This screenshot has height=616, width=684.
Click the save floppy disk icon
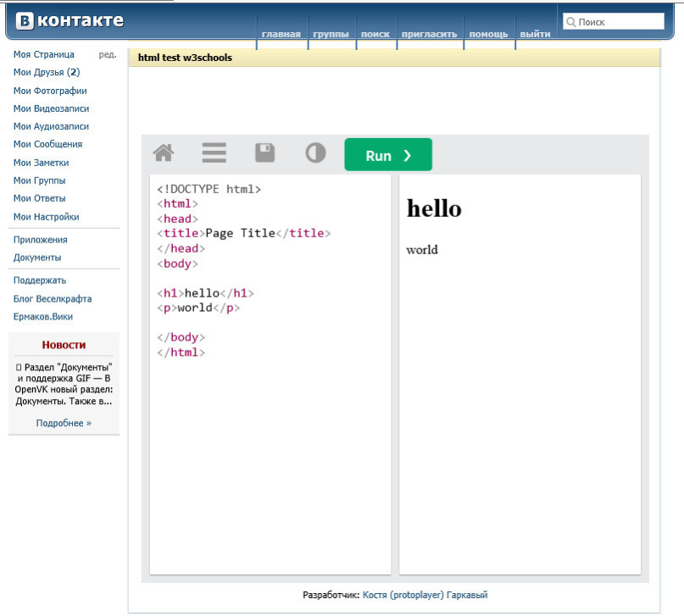pyautogui.click(x=265, y=153)
